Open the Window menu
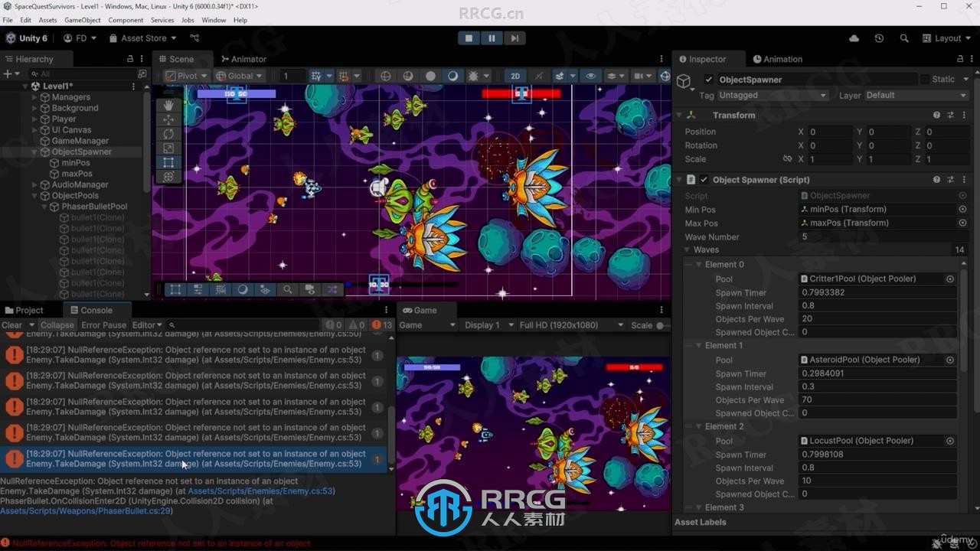Screen dimensions: 980x551 (214, 20)
